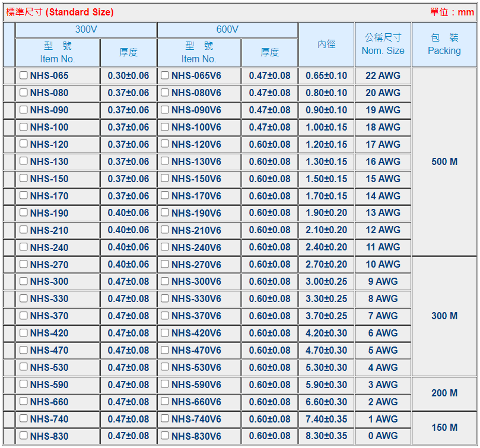Click the 600V column header
480x448 pixels.
(227, 30)
